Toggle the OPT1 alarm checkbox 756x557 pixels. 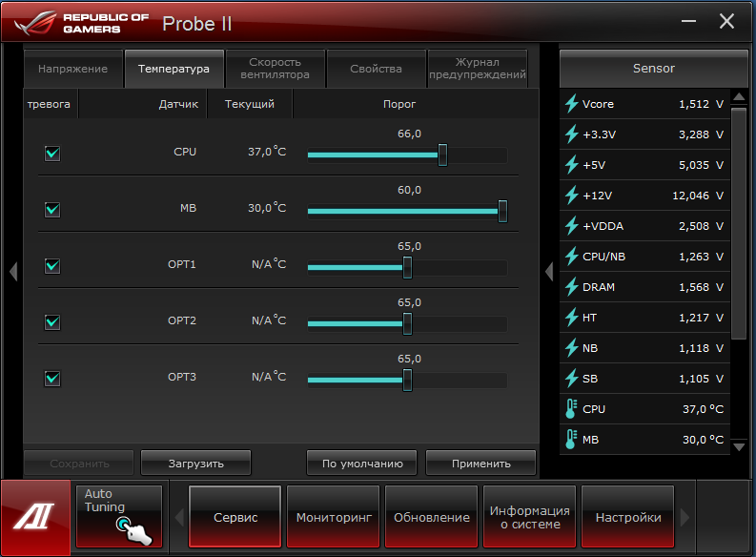(52, 266)
